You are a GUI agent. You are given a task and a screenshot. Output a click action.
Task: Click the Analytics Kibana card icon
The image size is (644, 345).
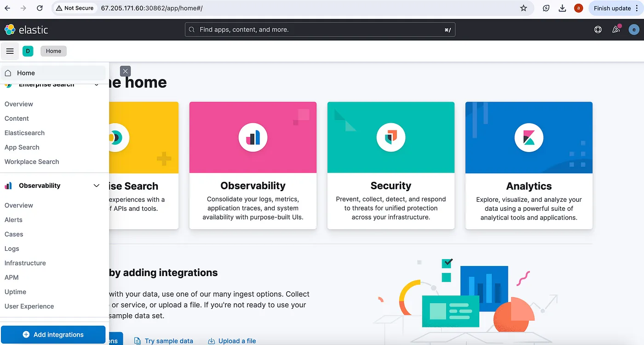click(529, 137)
